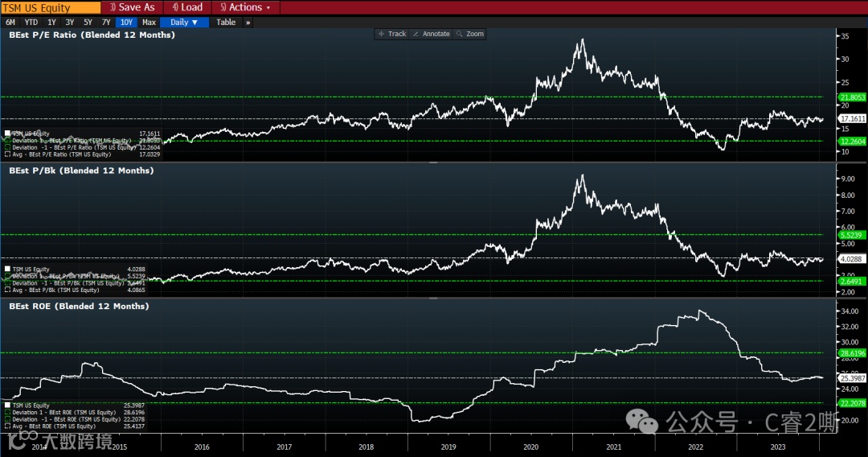Click the 17.1611 current P/E axis label
The height and width of the screenshot is (457, 868).
point(852,118)
